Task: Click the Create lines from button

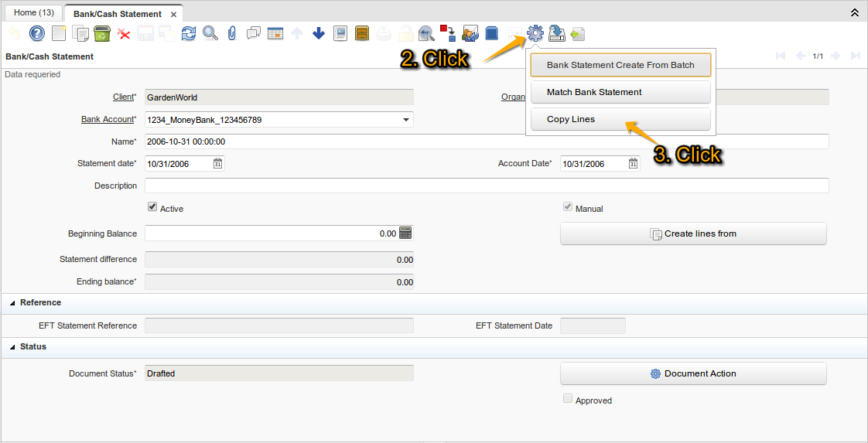Action: 694,233
